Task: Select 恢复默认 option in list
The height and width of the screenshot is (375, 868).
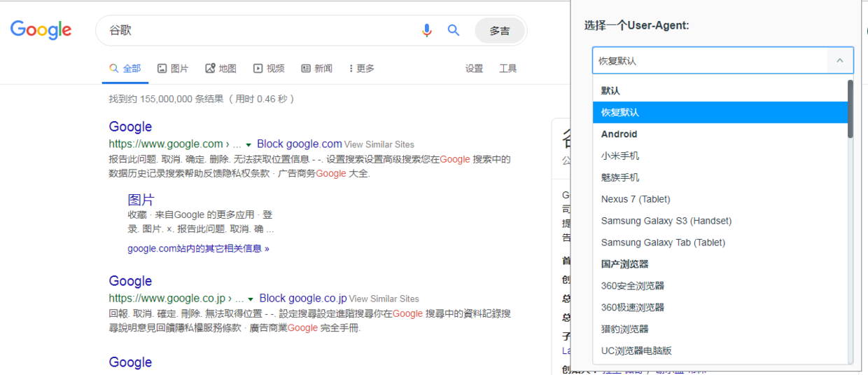Action: (x=720, y=112)
